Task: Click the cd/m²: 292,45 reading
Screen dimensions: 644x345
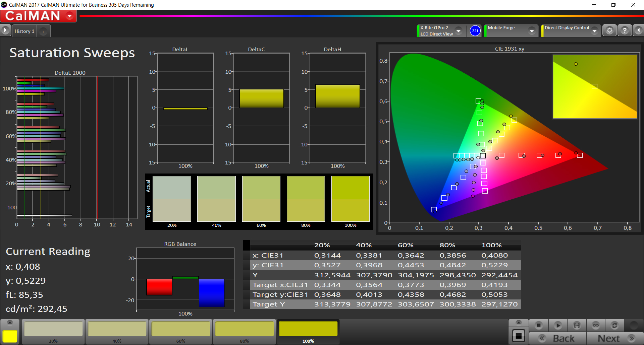Action: 37,309
